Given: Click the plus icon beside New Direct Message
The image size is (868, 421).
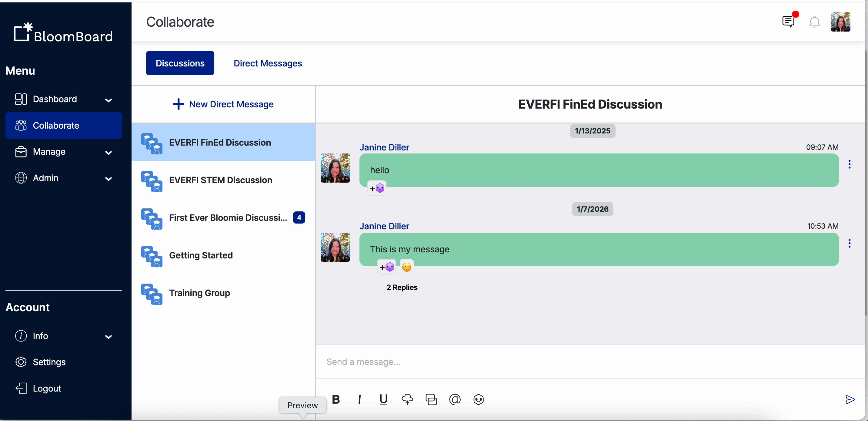Looking at the screenshot, I should pyautogui.click(x=178, y=104).
